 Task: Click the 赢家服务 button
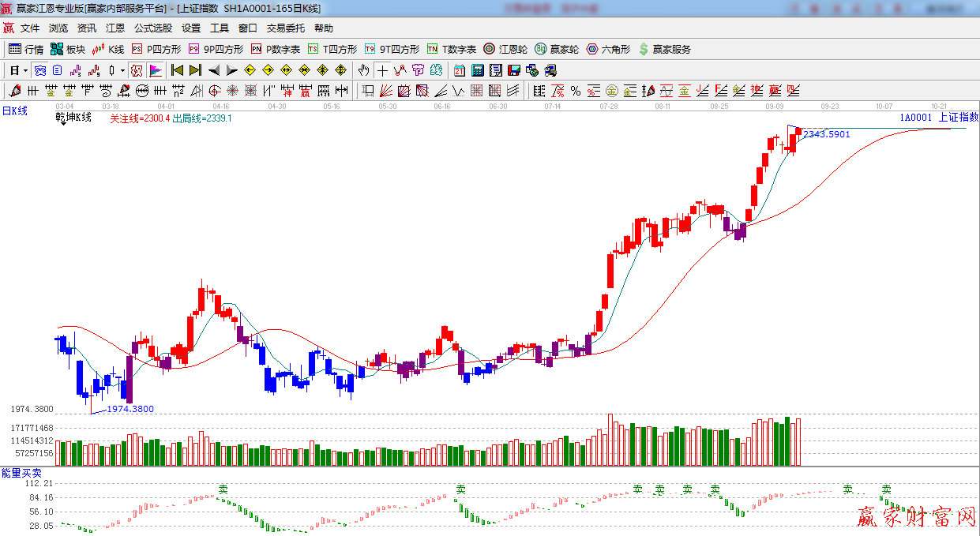coord(664,49)
